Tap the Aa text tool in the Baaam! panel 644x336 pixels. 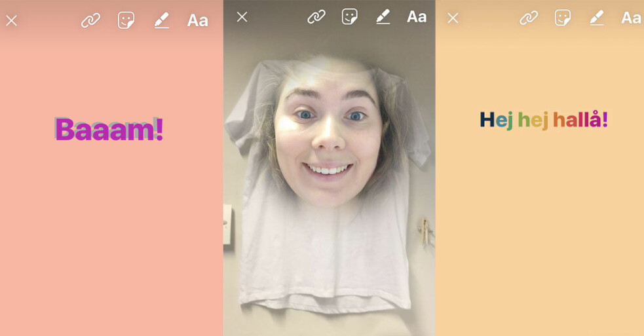198,20
